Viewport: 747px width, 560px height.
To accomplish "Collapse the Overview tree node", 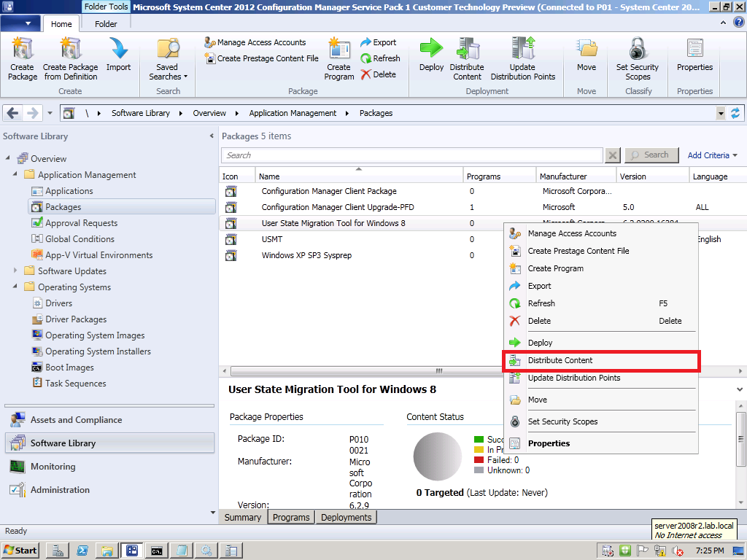I will 7,157.
